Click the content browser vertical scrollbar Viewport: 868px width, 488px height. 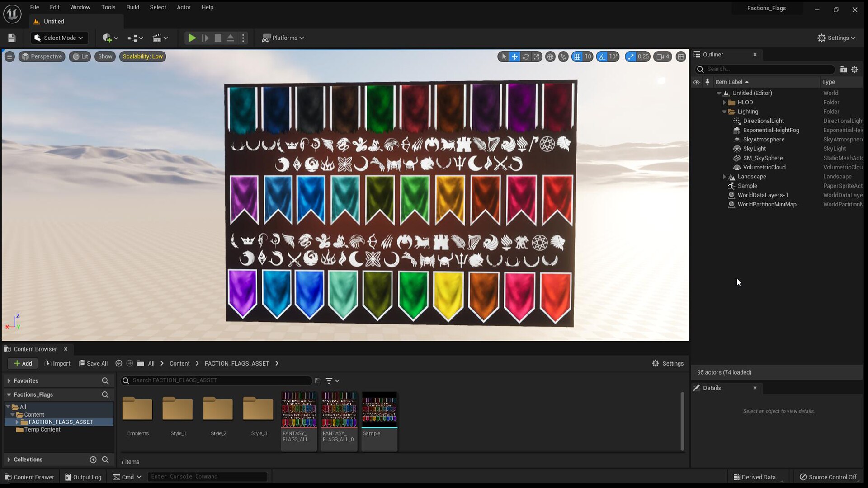pyautogui.click(x=682, y=421)
